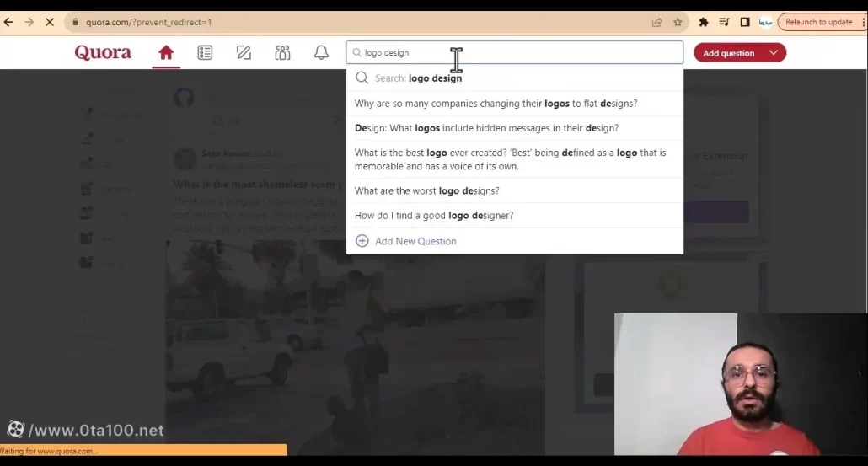Choose 'How do I find a good logo designer?'
The width and height of the screenshot is (868, 466).
coord(433,216)
